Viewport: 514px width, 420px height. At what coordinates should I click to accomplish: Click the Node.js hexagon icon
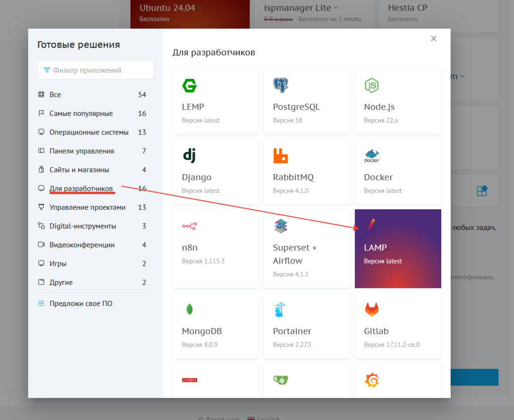tap(371, 86)
